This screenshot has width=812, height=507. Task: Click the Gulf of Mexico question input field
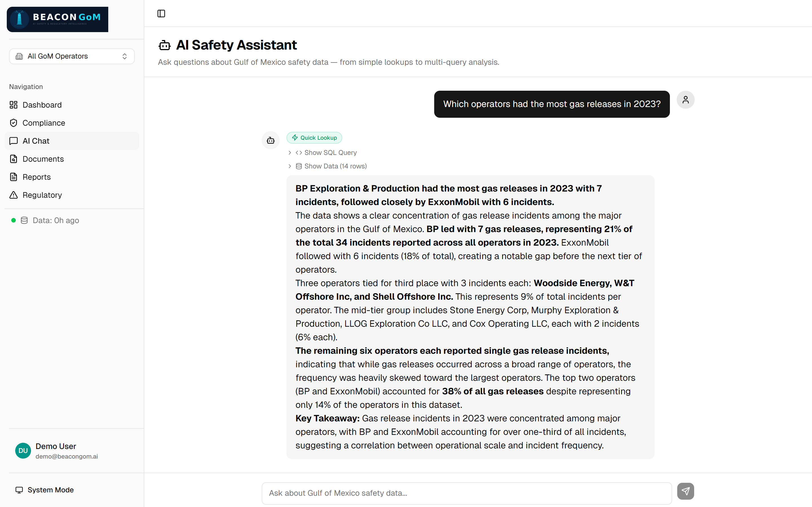(x=466, y=493)
